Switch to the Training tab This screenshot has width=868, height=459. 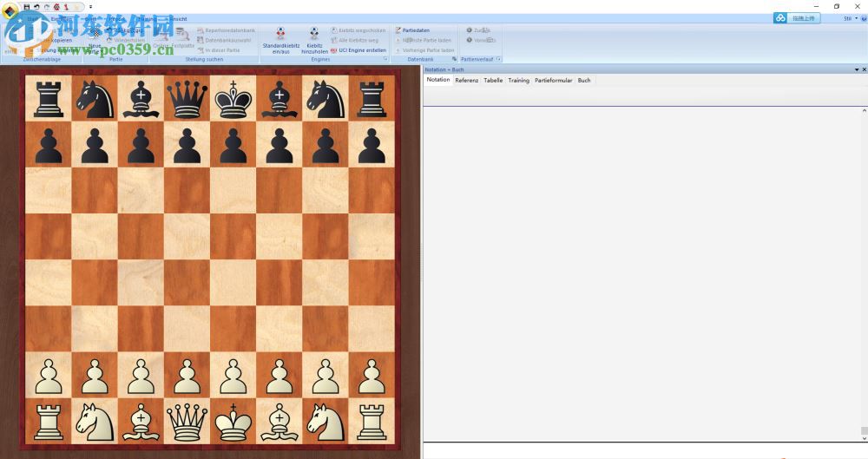click(x=519, y=81)
